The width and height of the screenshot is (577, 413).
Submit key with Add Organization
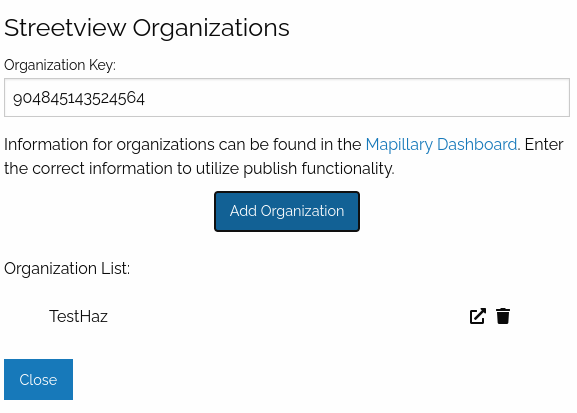point(287,211)
